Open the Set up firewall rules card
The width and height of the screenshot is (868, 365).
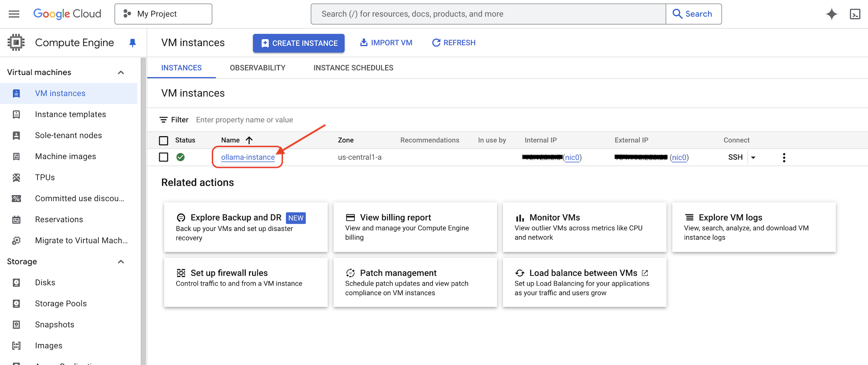tap(245, 282)
